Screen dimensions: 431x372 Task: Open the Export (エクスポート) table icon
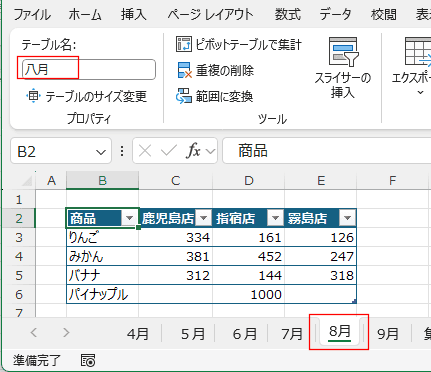click(418, 51)
